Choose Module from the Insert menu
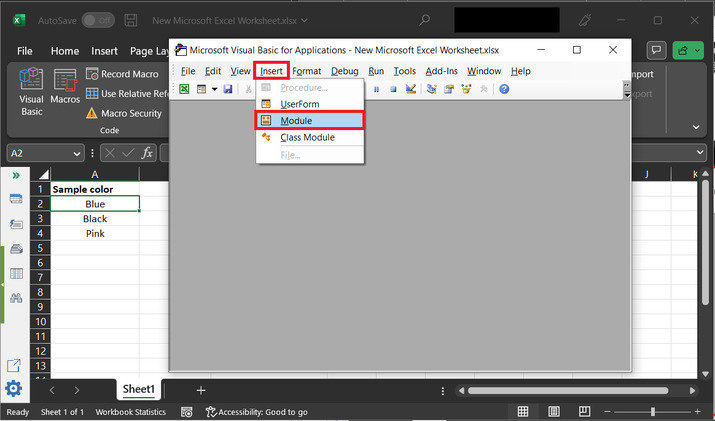The width and height of the screenshot is (715, 421). pos(310,120)
